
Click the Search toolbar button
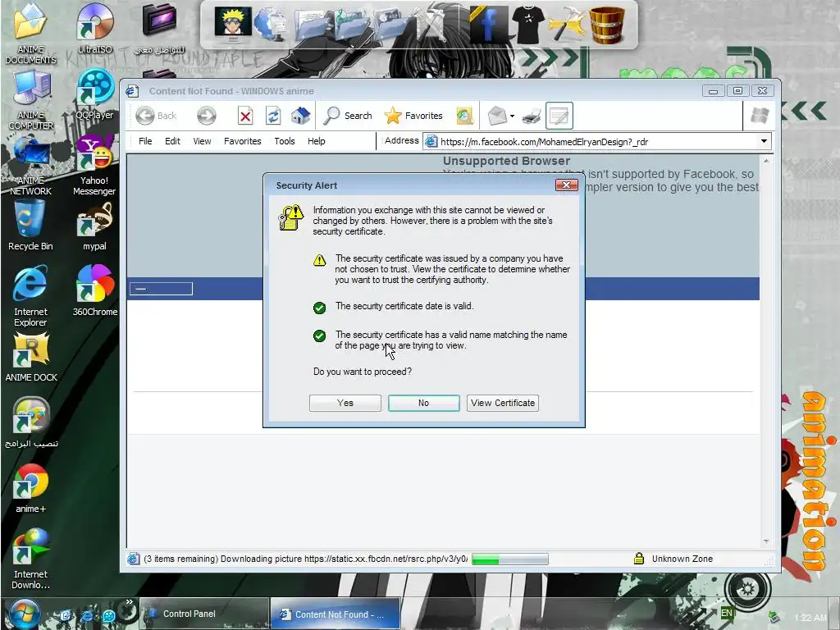(348, 116)
